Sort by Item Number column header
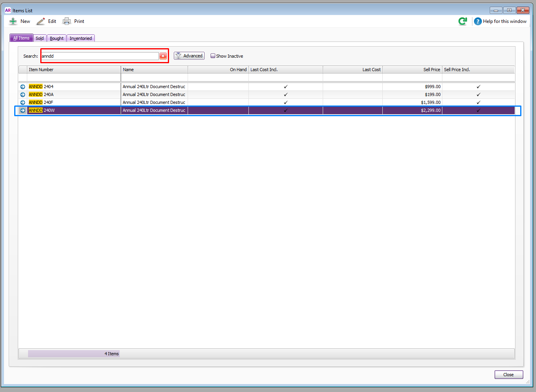 pos(74,70)
